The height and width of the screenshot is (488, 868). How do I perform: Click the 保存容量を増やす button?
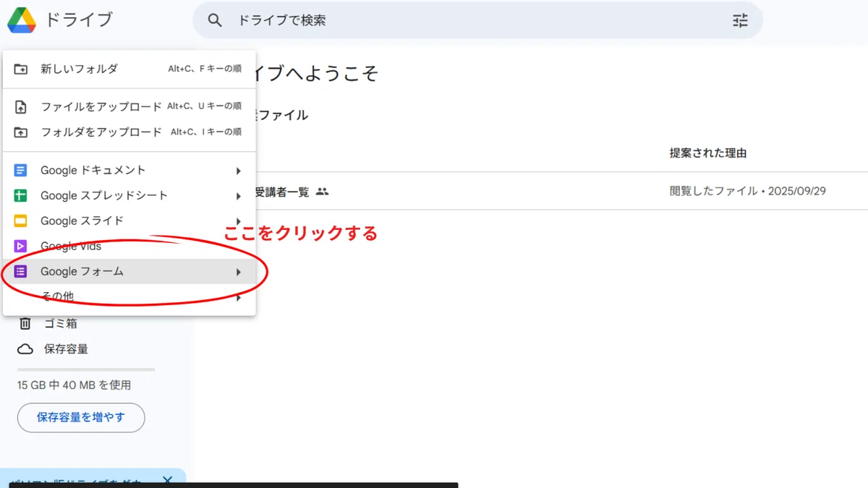[x=81, y=417]
